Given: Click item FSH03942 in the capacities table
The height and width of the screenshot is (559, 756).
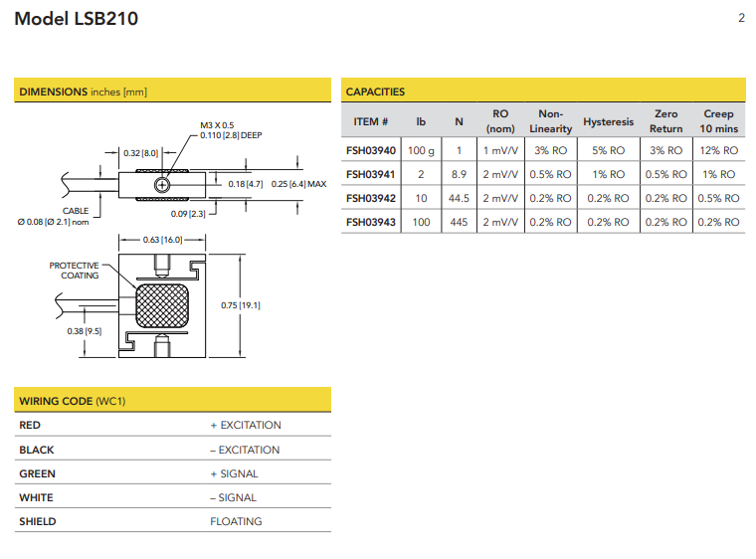Looking at the screenshot, I should pyautogui.click(x=371, y=198).
